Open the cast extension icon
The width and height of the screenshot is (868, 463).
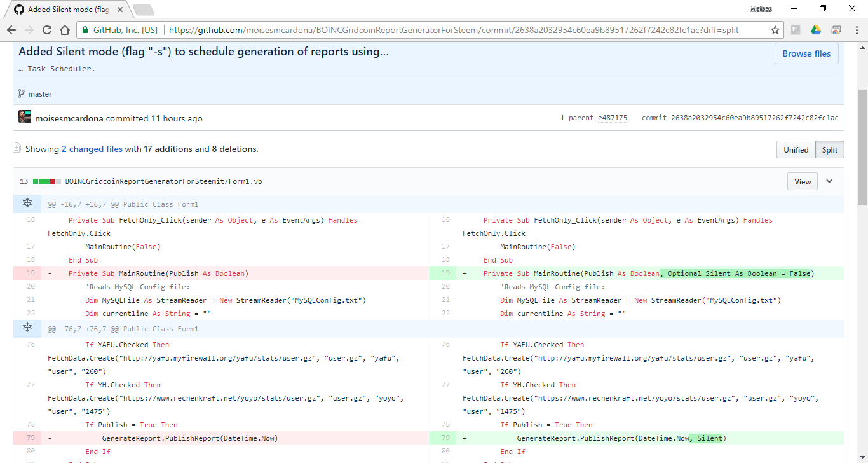[836, 30]
